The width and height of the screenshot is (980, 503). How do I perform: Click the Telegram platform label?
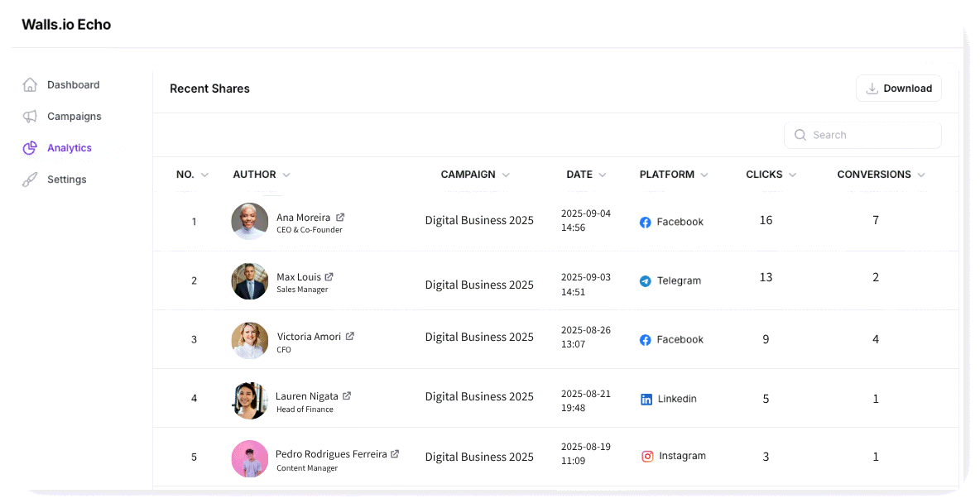point(679,281)
